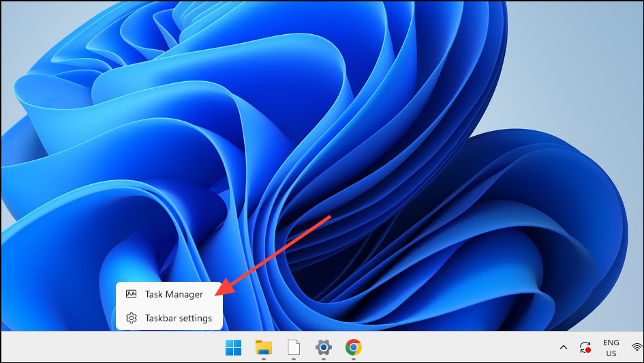Launch Google Chrome from taskbar
This screenshot has height=363, width=644.
[x=354, y=348]
